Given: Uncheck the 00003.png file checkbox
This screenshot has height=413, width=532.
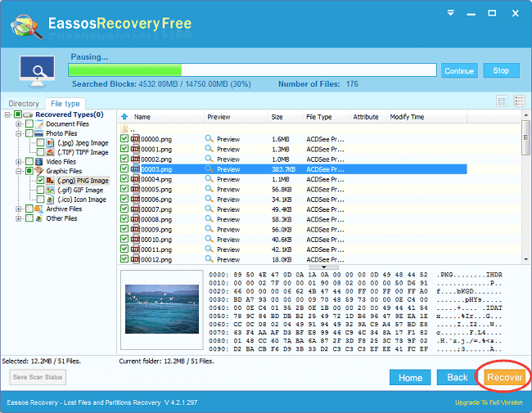Looking at the screenshot, I should [x=124, y=168].
